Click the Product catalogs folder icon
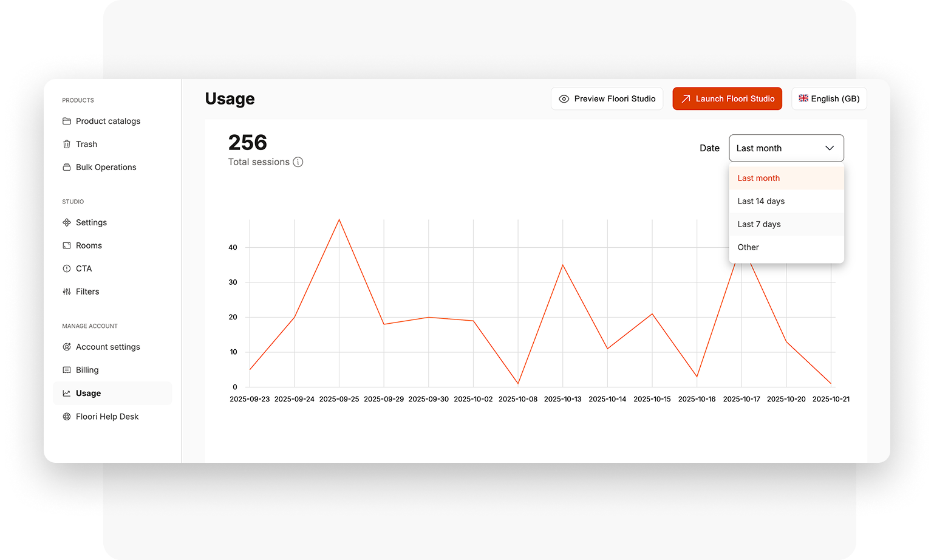This screenshot has width=934, height=560. click(x=67, y=121)
